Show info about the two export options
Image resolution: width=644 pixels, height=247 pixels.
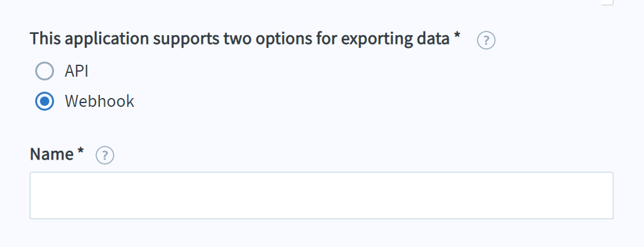coord(486,40)
